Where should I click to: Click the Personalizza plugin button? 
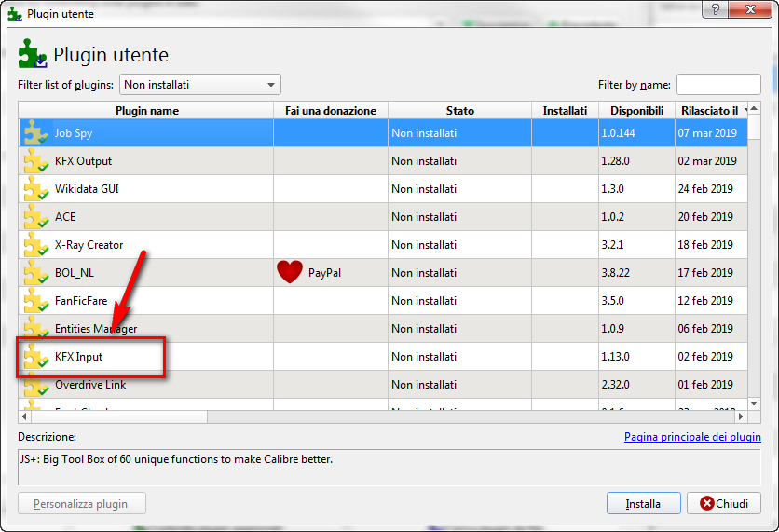[81, 504]
